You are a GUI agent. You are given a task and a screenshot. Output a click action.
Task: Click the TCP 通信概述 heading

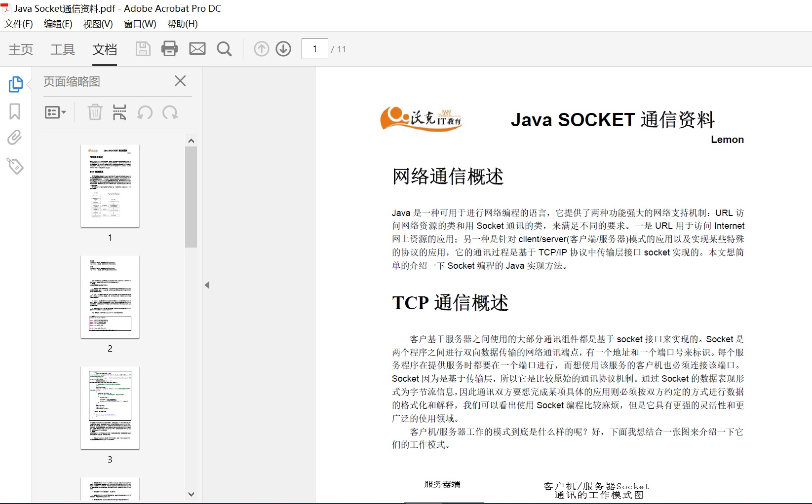pos(450,303)
